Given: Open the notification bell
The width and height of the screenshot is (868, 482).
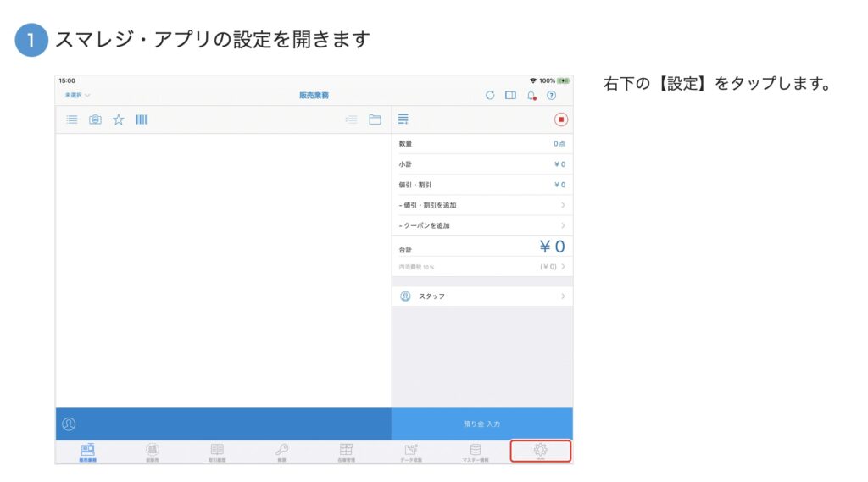Looking at the screenshot, I should [531, 96].
